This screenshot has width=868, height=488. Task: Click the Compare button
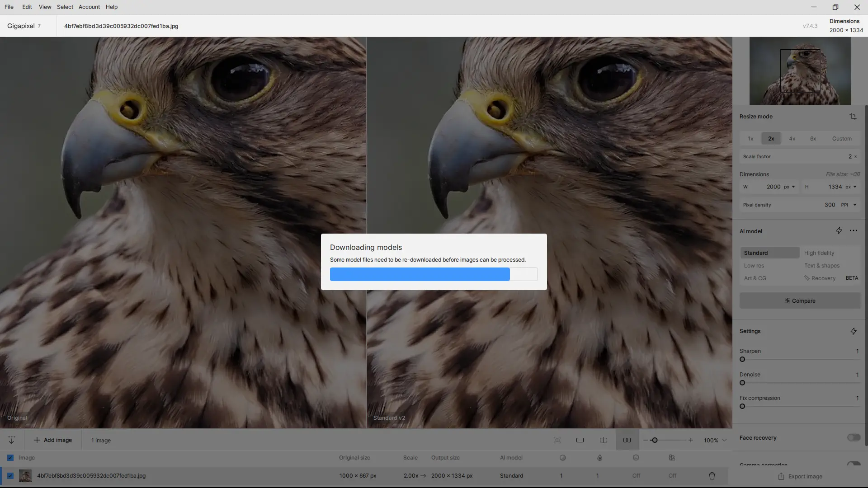click(800, 301)
